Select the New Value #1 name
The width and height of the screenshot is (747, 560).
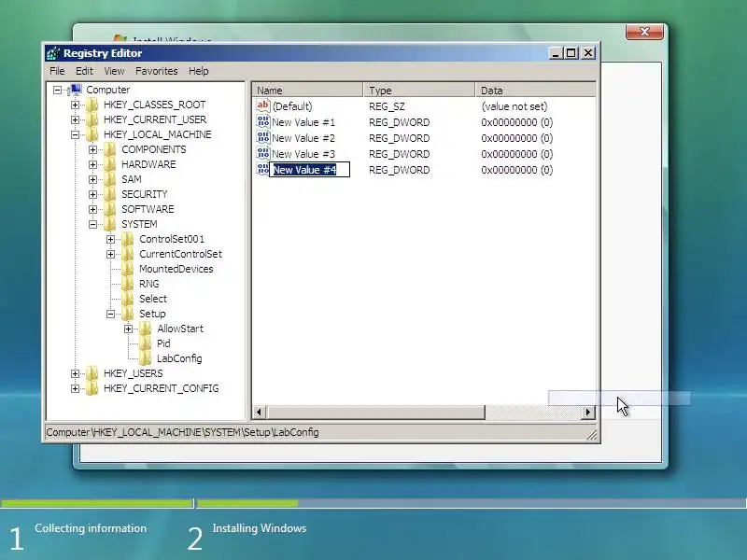pos(303,122)
